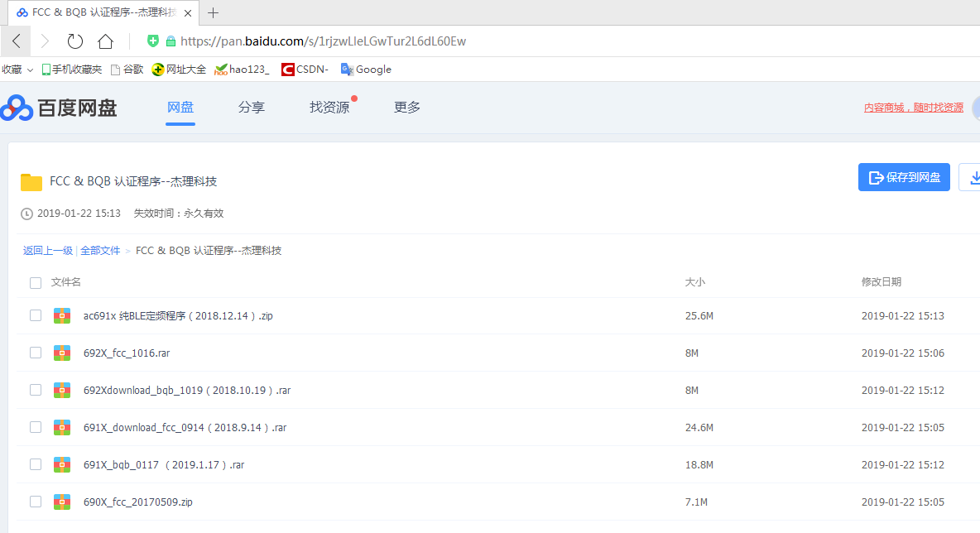Go to the 找资源 tab

[x=329, y=108]
